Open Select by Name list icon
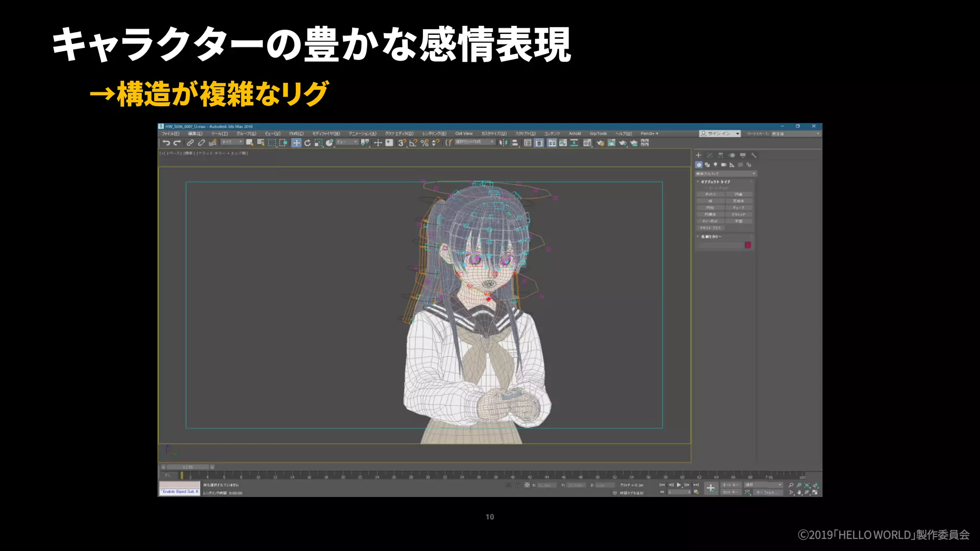 (261, 143)
